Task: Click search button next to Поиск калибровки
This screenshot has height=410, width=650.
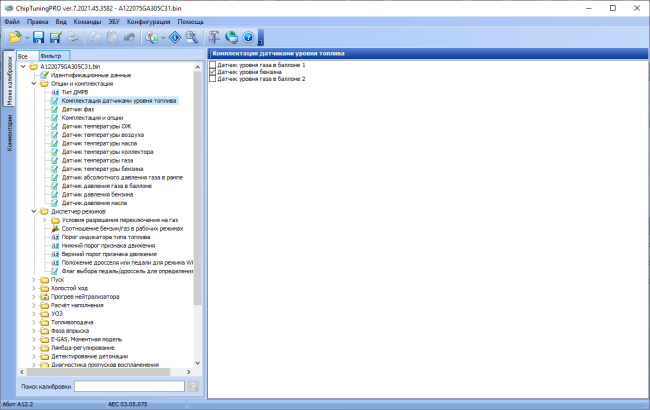Action: (193, 387)
